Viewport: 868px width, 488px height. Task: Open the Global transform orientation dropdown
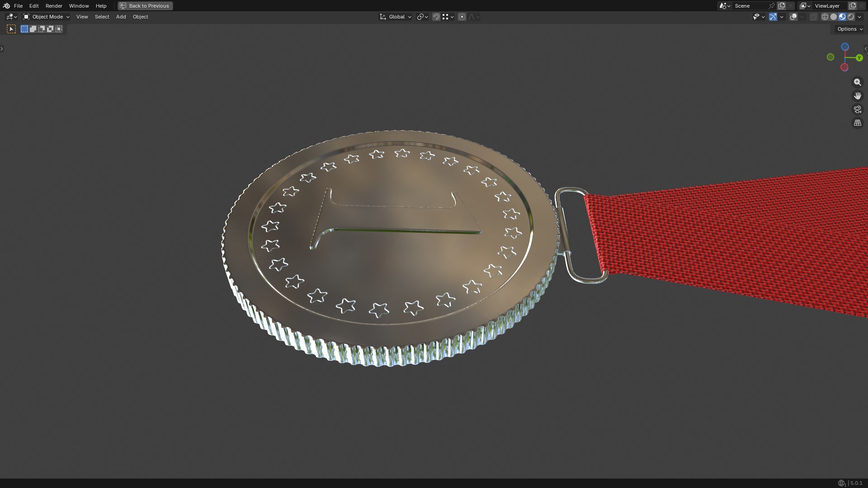[396, 17]
